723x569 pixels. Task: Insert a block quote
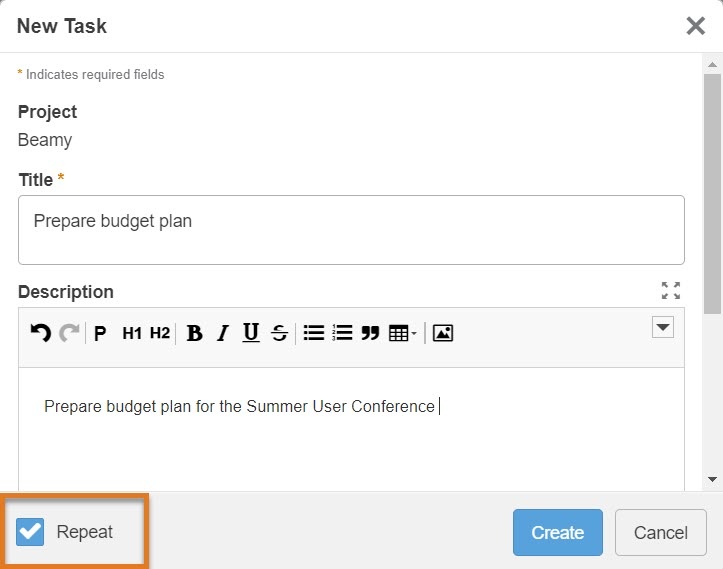pyautogui.click(x=370, y=334)
